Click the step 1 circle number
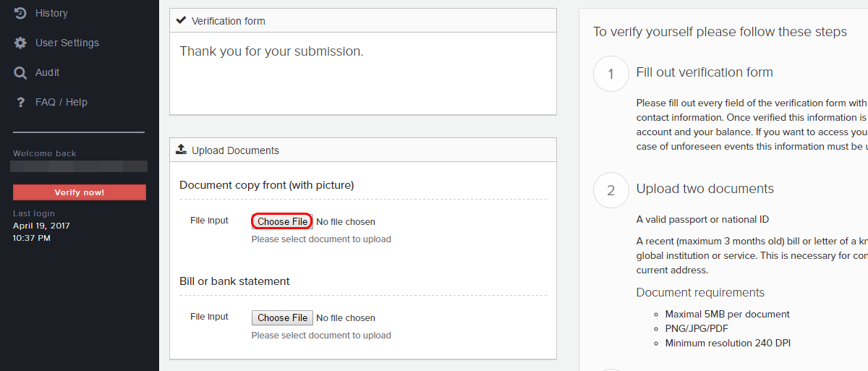Image resolution: width=868 pixels, height=371 pixels. tap(611, 74)
